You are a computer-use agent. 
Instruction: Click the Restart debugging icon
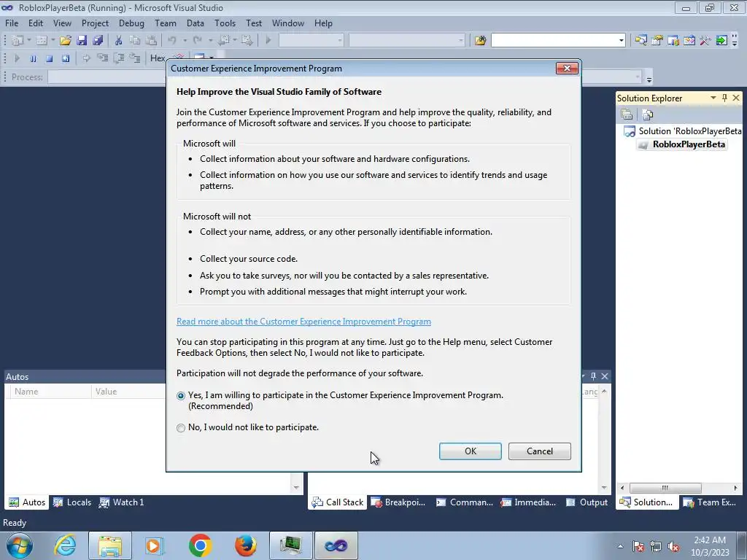click(x=65, y=58)
